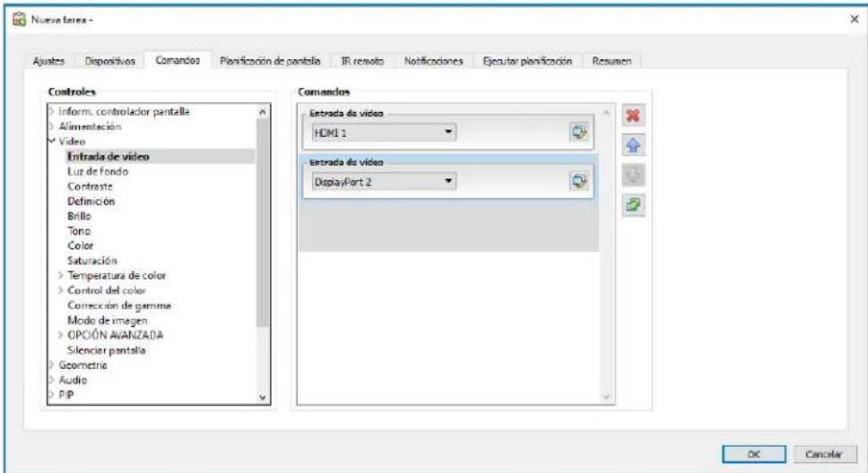Switch to the Dispositivos tab
Viewport: 868px width, 473px height.
point(109,61)
